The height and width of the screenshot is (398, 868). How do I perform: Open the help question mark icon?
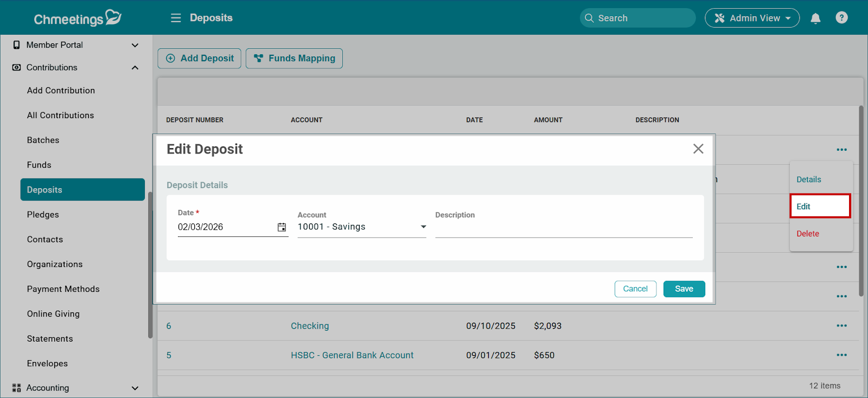841,18
